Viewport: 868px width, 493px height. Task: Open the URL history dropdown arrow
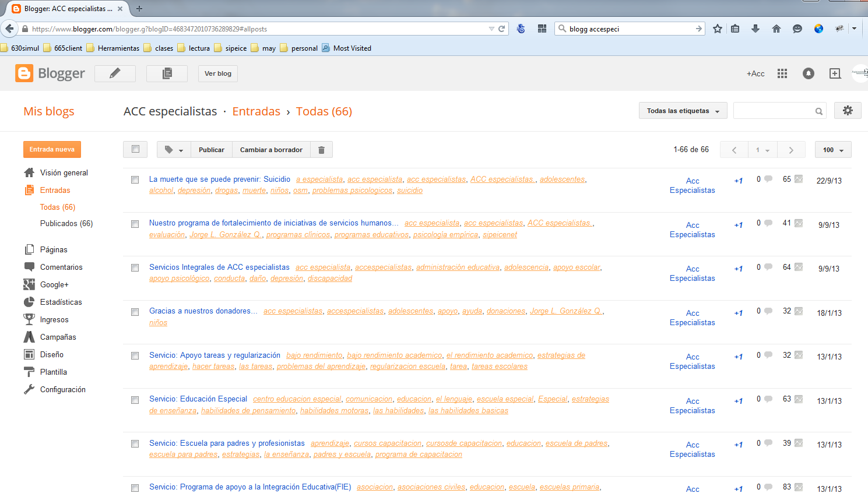pos(491,29)
